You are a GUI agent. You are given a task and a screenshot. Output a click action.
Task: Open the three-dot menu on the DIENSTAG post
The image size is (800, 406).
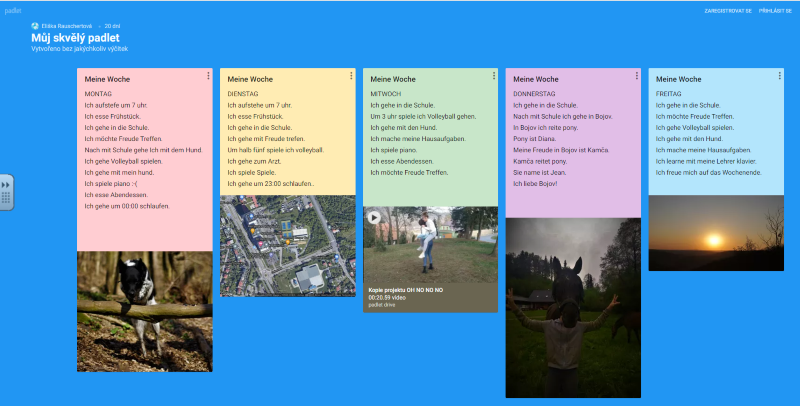coord(351,76)
